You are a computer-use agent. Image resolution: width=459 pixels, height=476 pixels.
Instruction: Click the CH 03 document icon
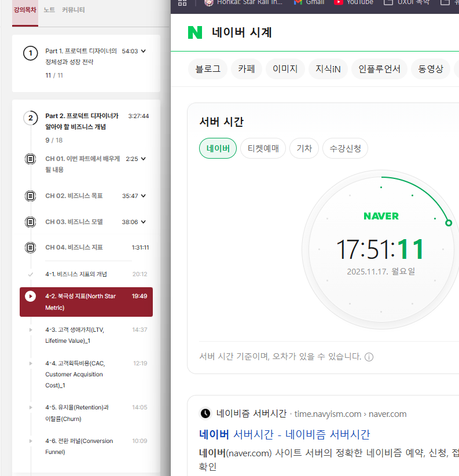30,222
